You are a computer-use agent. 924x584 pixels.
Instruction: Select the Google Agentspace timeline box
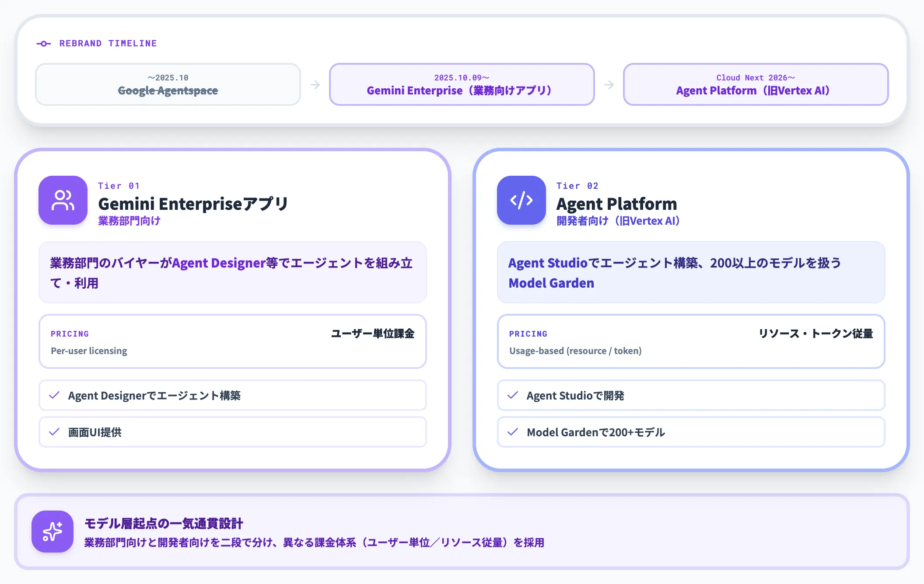pos(168,84)
